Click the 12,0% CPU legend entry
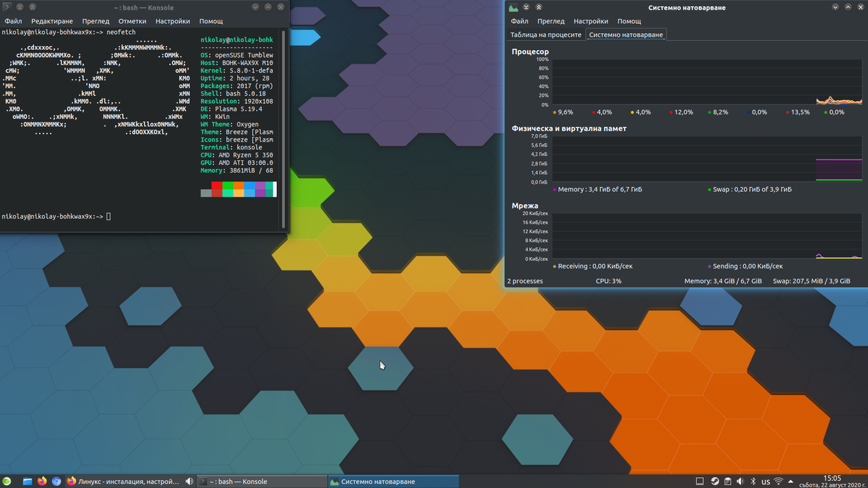The width and height of the screenshot is (868, 488). click(682, 113)
